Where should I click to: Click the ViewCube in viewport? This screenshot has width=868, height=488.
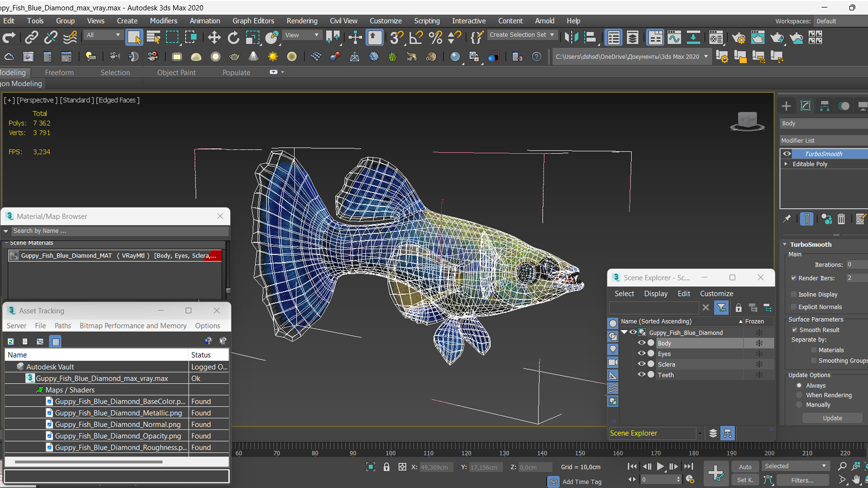pos(747,121)
